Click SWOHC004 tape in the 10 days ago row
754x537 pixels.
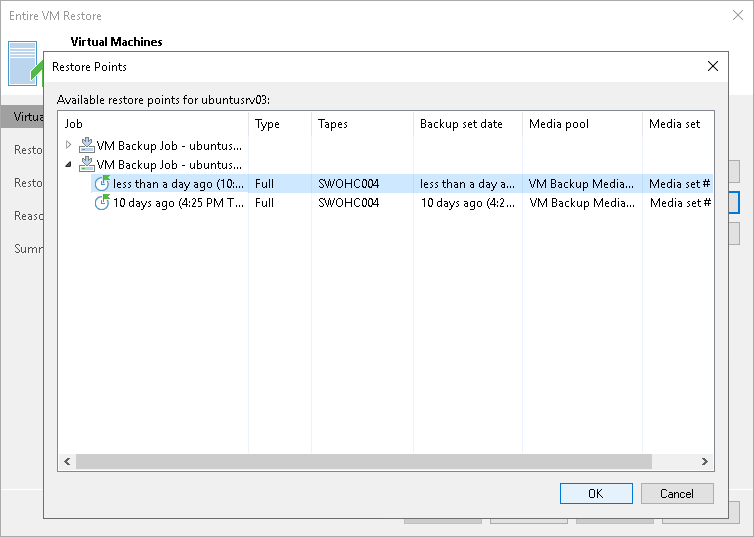point(349,203)
